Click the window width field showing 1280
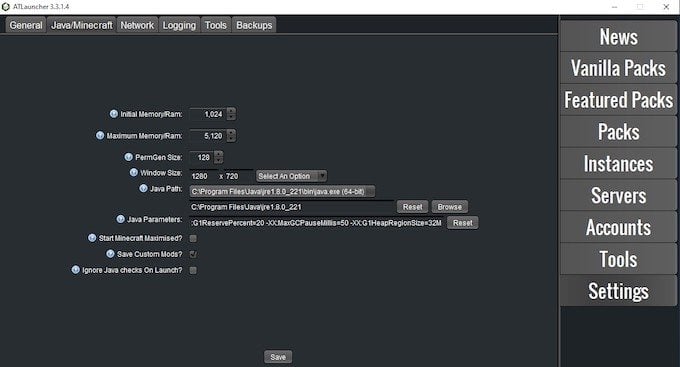The image size is (680, 367). coord(203,176)
